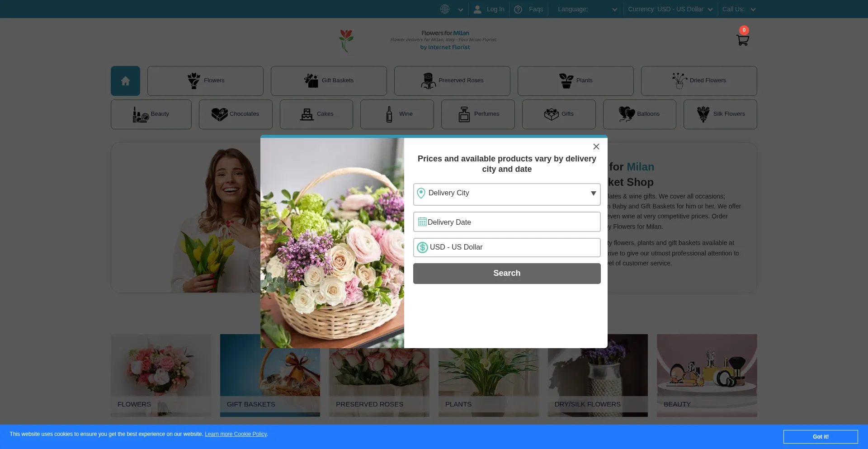868x449 pixels.
Task: Open the Gift Baskets category
Action: point(329,81)
